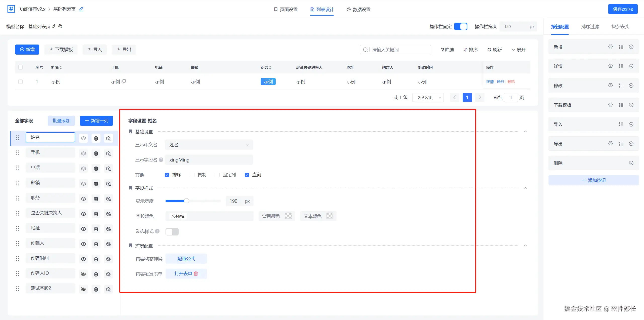644x320 pixels.
Task: Click the copy icon beside 手机 sample value
Action: click(x=124, y=82)
